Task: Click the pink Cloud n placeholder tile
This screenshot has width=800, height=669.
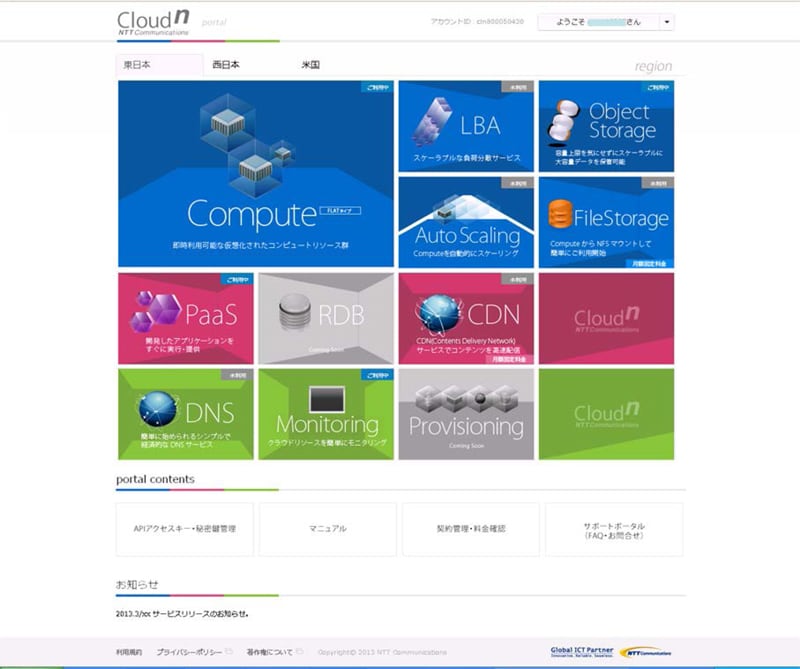Action: pos(606,318)
